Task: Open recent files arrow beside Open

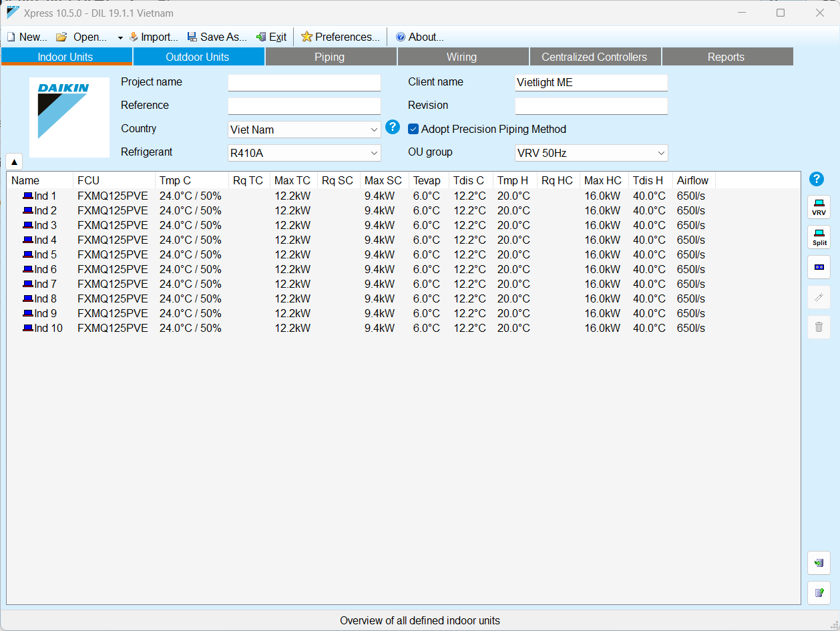Action: click(x=120, y=38)
